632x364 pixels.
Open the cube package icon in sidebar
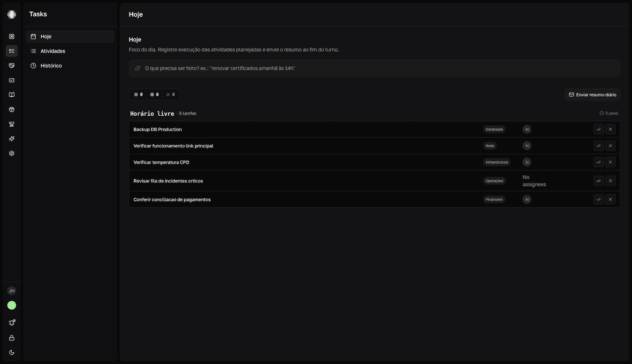click(x=12, y=109)
